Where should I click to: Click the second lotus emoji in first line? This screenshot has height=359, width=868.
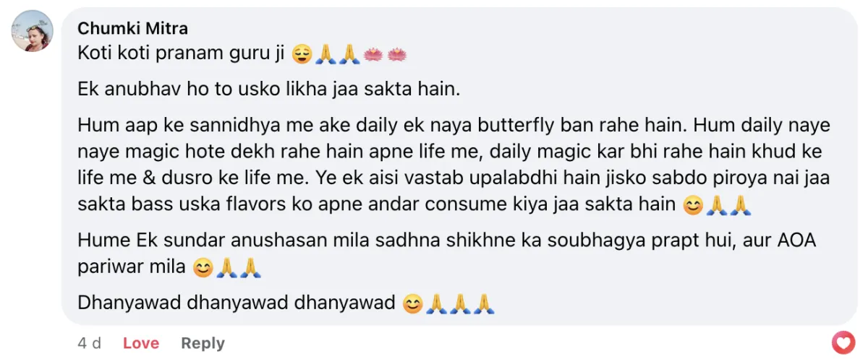(396, 53)
